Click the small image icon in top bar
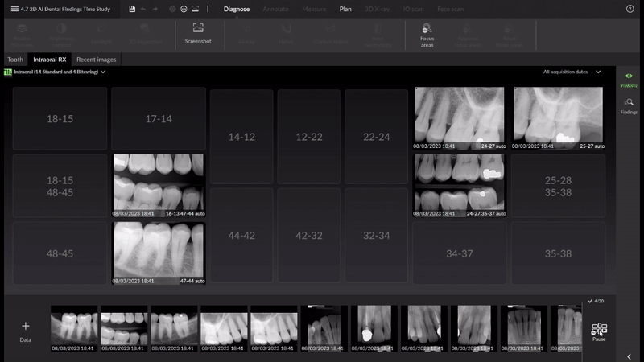 coord(195,9)
